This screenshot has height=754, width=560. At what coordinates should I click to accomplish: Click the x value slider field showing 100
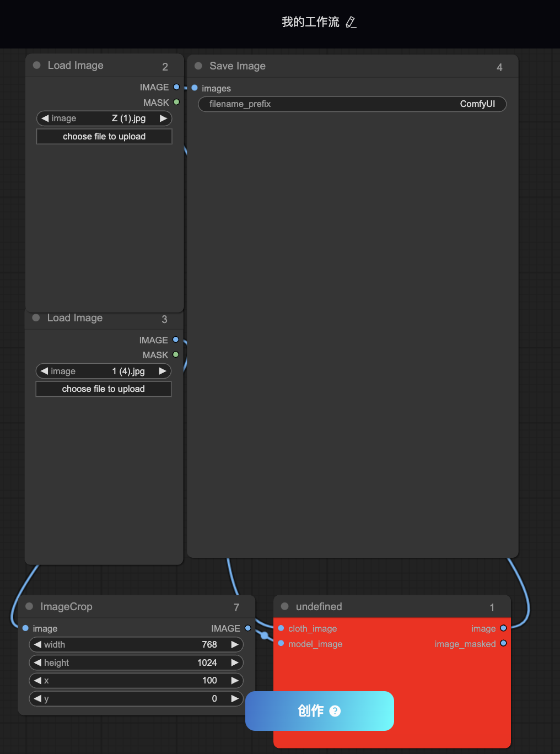click(136, 681)
